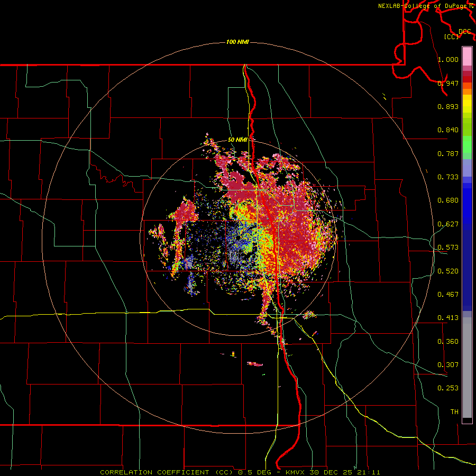Select the 0.840 scale value
This screenshot has height=476, width=476.
(448, 130)
